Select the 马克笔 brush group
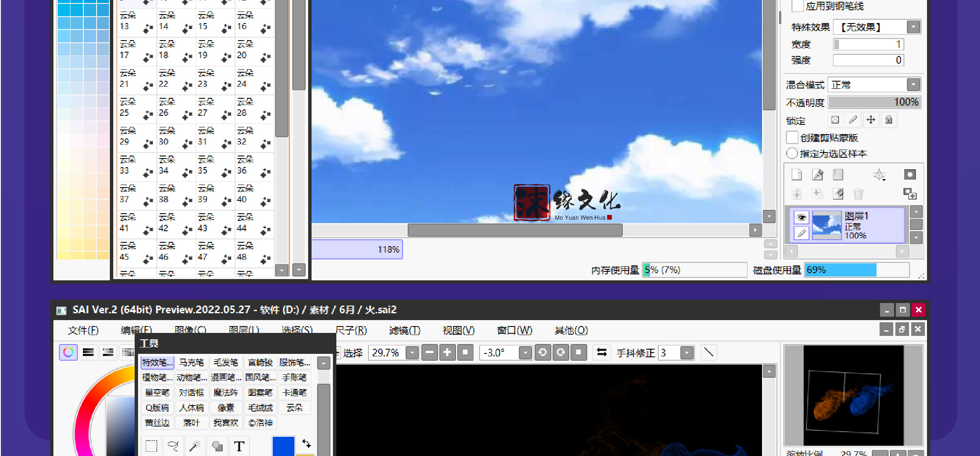This screenshot has height=456, width=980. coord(191,362)
